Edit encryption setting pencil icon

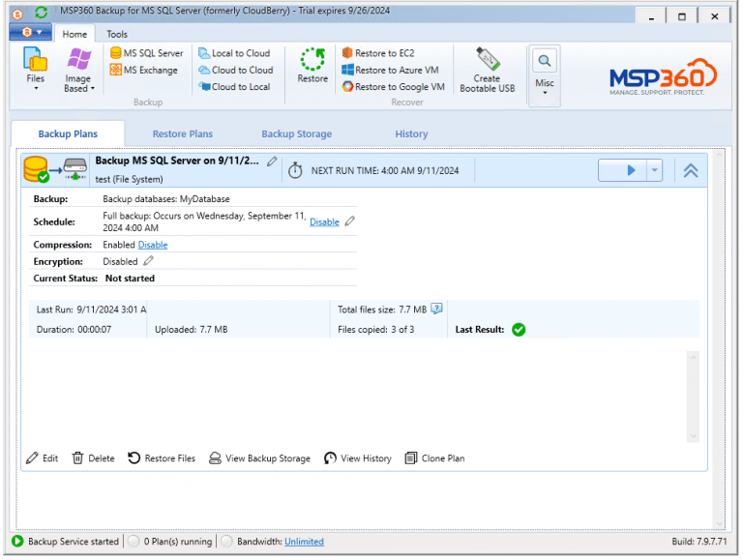click(148, 260)
